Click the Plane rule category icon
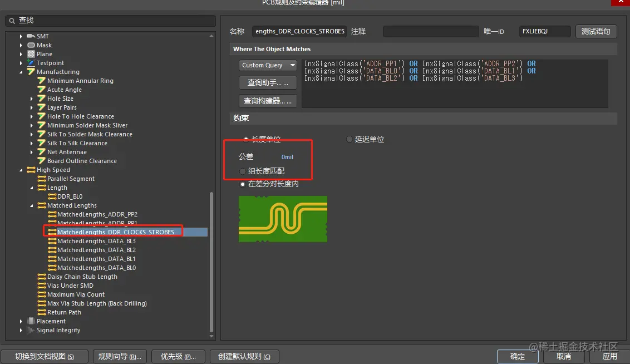 (x=31, y=54)
